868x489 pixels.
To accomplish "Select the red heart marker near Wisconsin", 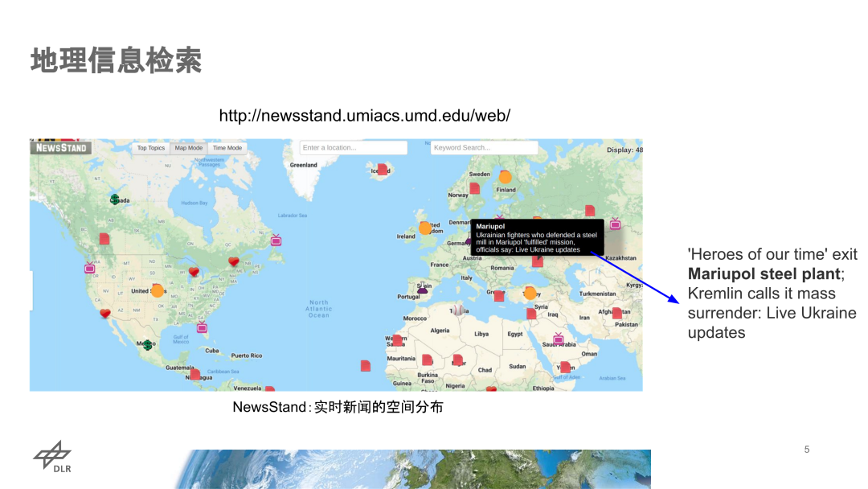I will point(194,272).
